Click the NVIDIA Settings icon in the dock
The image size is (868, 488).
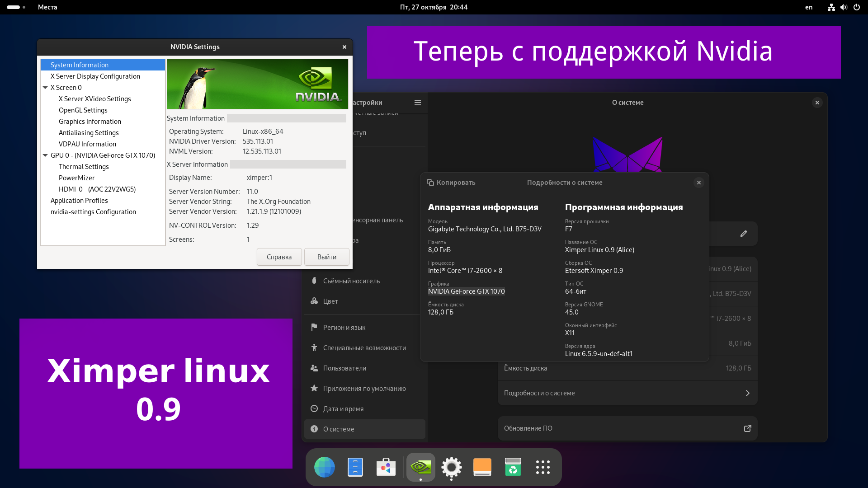(420, 467)
